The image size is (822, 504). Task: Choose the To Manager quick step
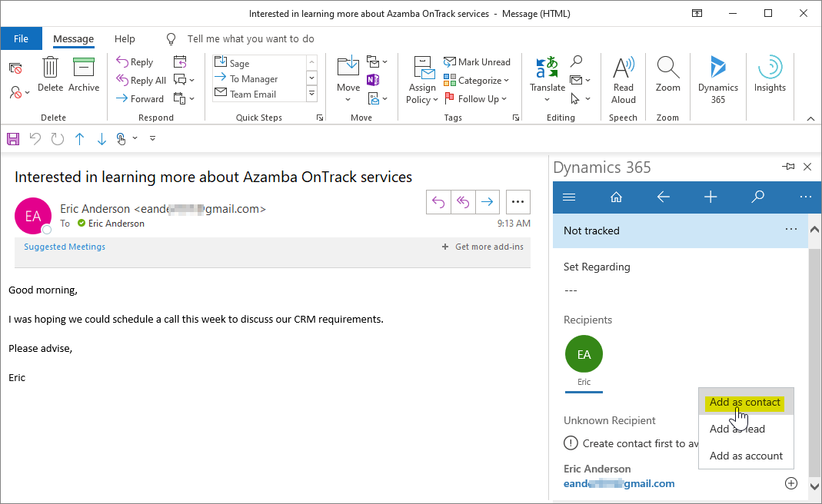tap(259, 78)
